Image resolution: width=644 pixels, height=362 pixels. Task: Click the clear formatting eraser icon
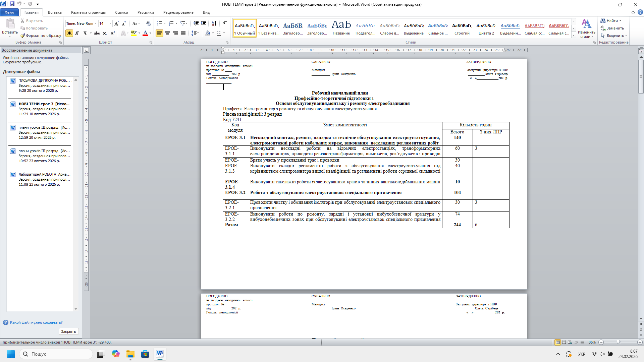click(149, 23)
